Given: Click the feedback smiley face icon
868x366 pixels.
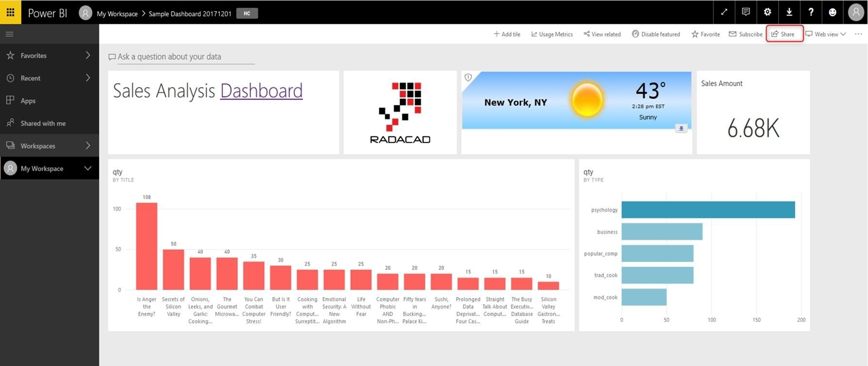Looking at the screenshot, I should [833, 12].
